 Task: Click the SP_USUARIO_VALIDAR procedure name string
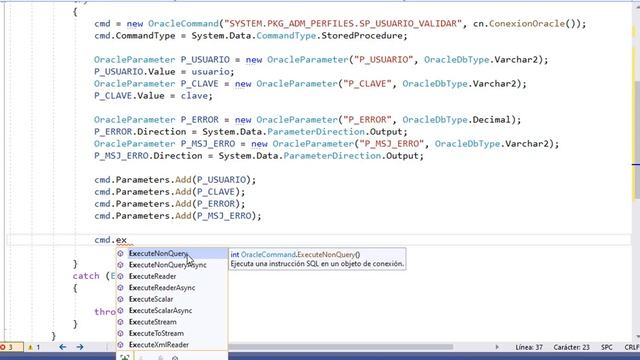point(408,24)
